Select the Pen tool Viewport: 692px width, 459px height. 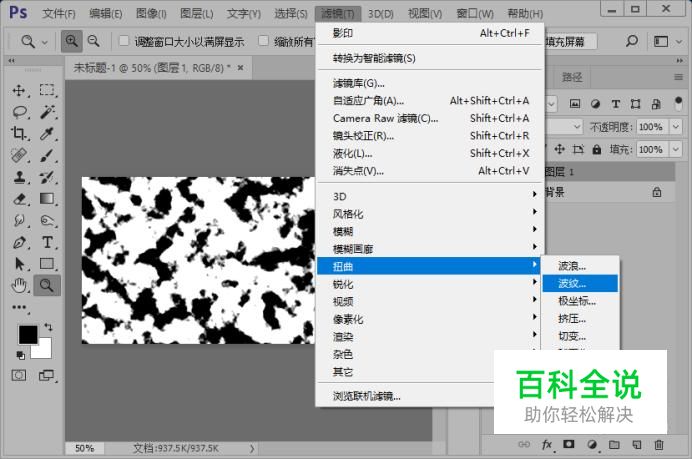pos(19,242)
